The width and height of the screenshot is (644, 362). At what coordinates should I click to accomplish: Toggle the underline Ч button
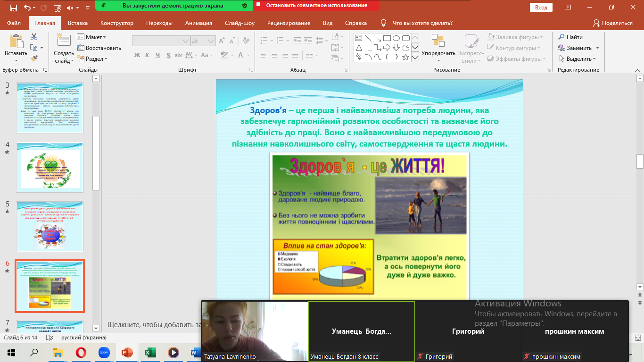(x=158, y=55)
